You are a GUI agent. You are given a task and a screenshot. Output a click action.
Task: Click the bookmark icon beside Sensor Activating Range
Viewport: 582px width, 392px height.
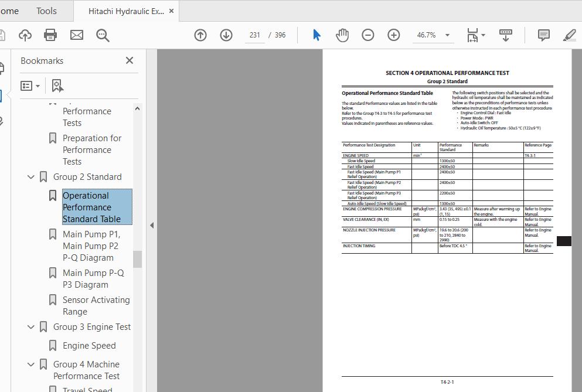click(53, 300)
